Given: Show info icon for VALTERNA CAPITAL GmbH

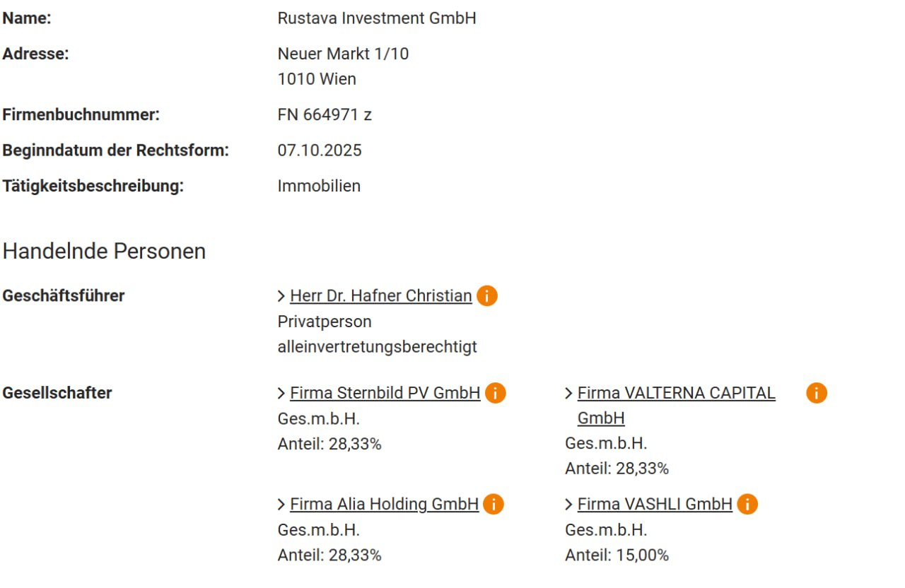Looking at the screenshot, I should 817,393.
